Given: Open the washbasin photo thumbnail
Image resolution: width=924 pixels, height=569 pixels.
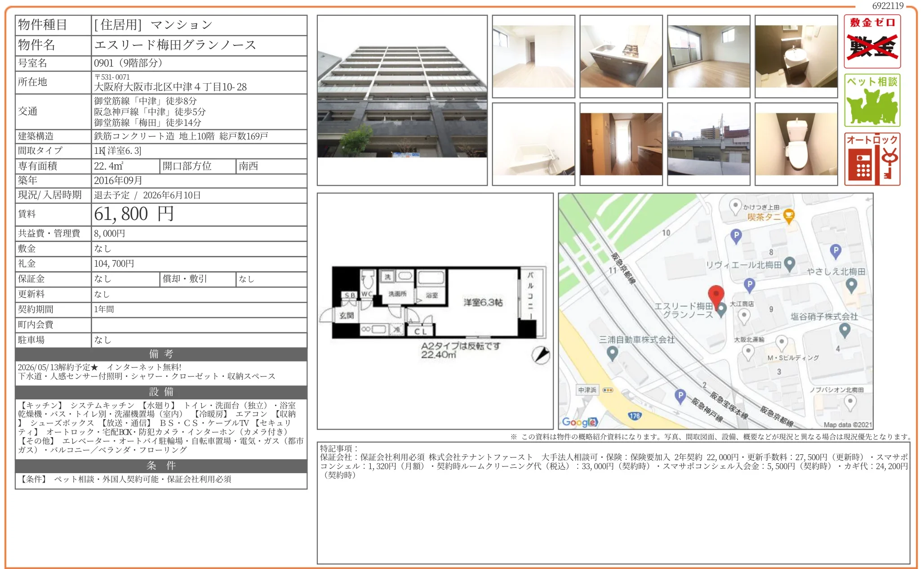Looking at the screenshot, I should 796,57.
